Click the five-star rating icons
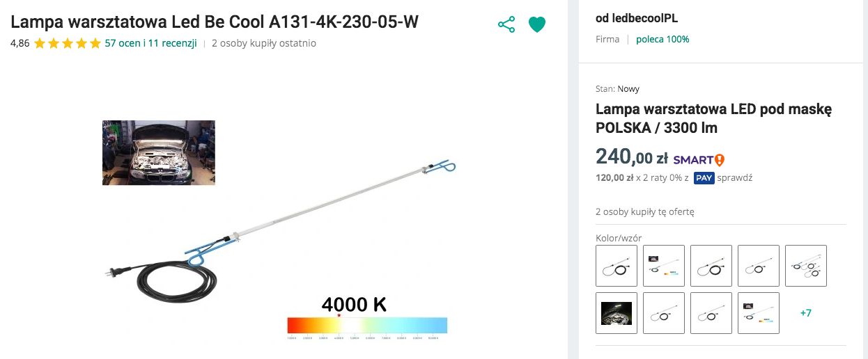This screenshot has width=868, height=359. tap(68, 43)
